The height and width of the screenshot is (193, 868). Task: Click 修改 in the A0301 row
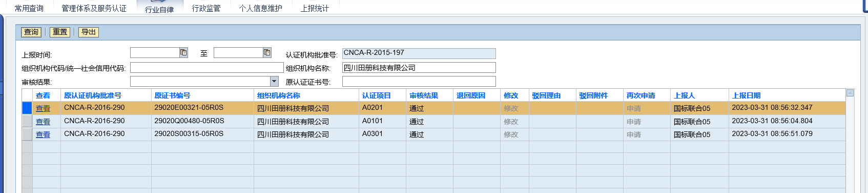tap(511, 134)
